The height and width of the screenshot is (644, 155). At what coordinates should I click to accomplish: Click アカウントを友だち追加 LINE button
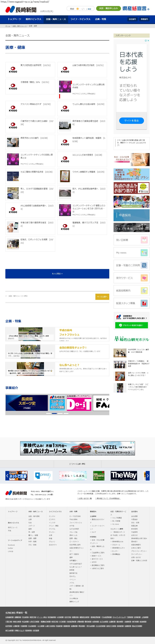tap(131, 325)
